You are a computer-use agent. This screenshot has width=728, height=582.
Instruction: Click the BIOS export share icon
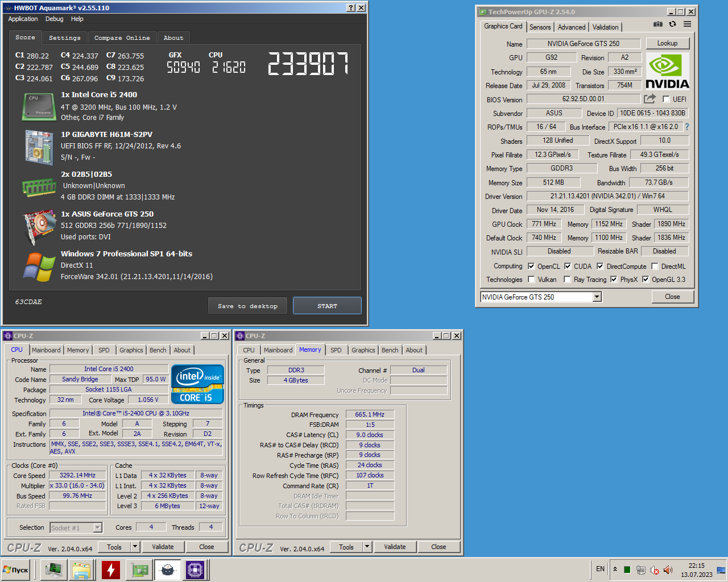coord(650,98)
